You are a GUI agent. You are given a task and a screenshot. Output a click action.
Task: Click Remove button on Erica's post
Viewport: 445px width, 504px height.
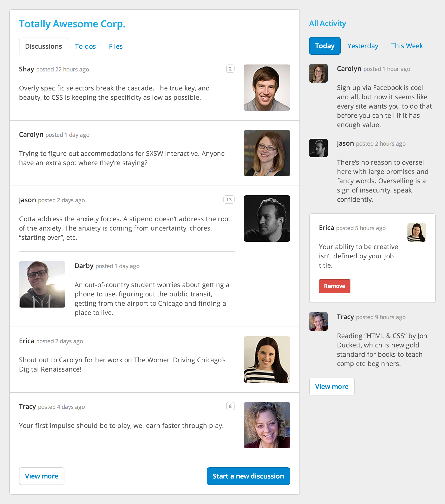click(334, 286)
